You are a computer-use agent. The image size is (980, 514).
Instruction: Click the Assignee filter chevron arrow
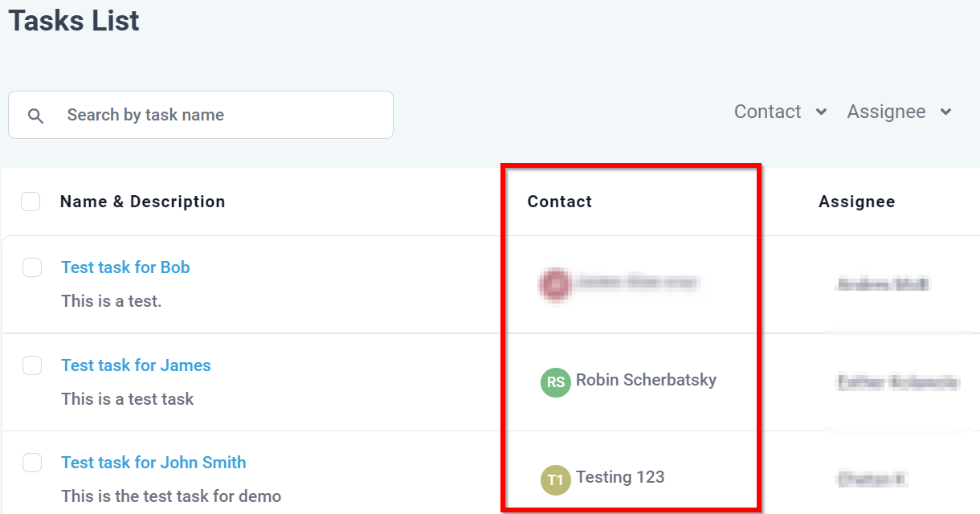[945, 112]
